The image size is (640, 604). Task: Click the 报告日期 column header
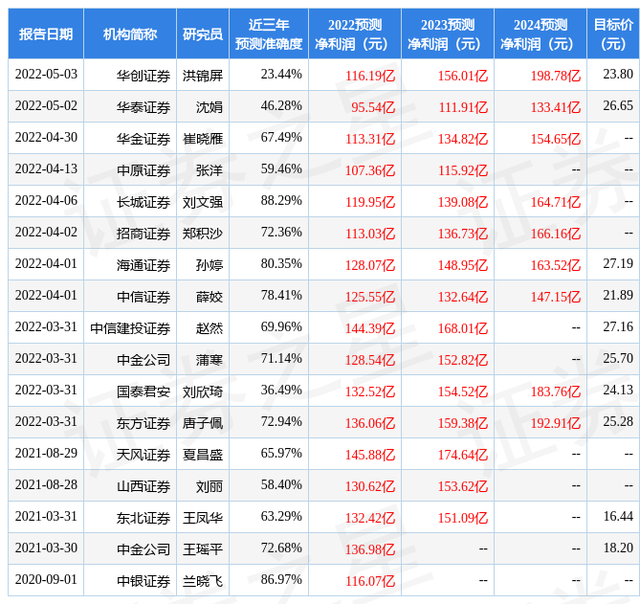(x=46, y=34)
